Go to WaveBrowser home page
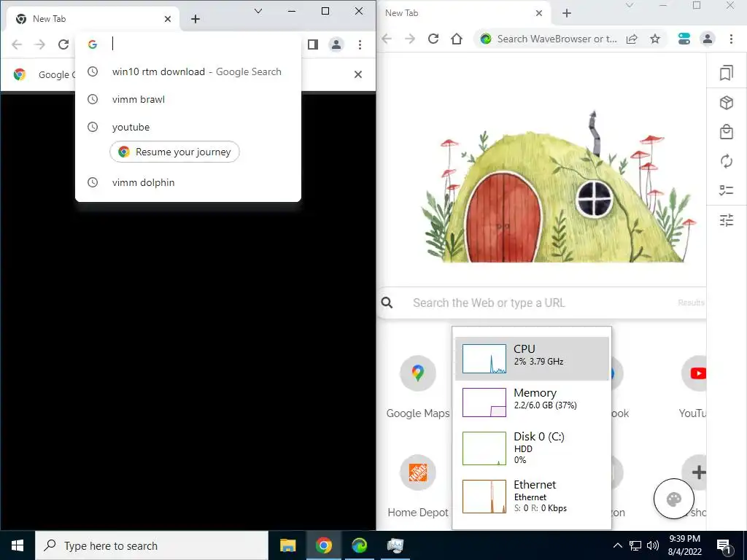This screenshot has height=560, width=747. (457, 39)
